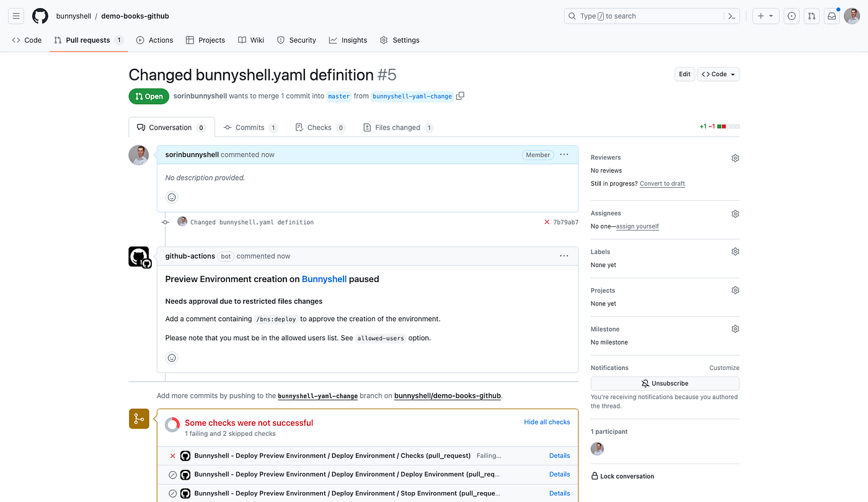Open the issues icon in header
Viewport: 868px width, 502px height.
791,16
